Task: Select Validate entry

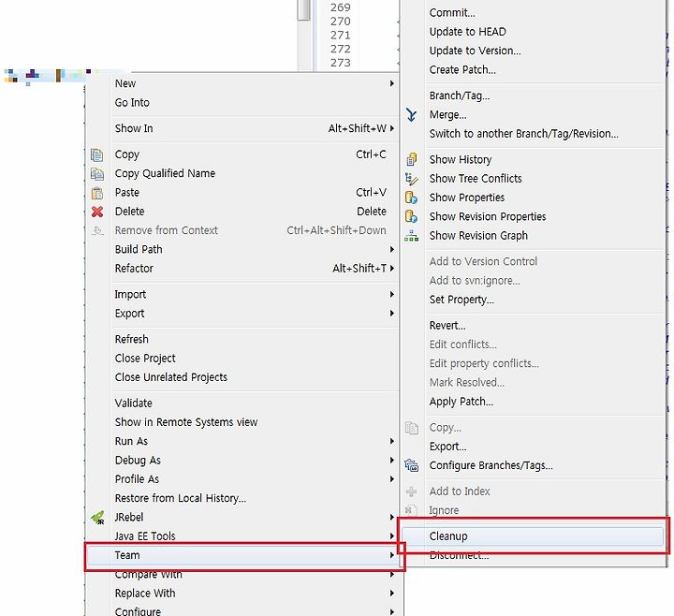Action: [x=133, y=403]
